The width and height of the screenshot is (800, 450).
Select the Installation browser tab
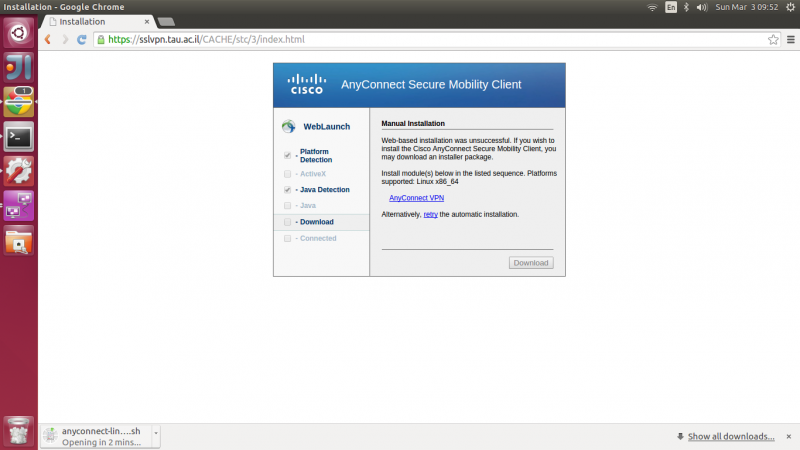coord(95,21)
